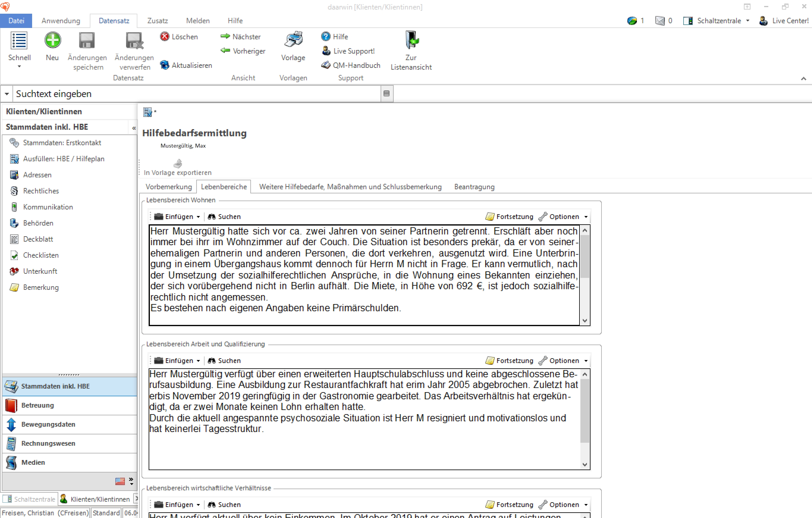The height and width of the screenshot is (518, 812).
Task: Open Checklisten entry
Action: tap(41, 255)
